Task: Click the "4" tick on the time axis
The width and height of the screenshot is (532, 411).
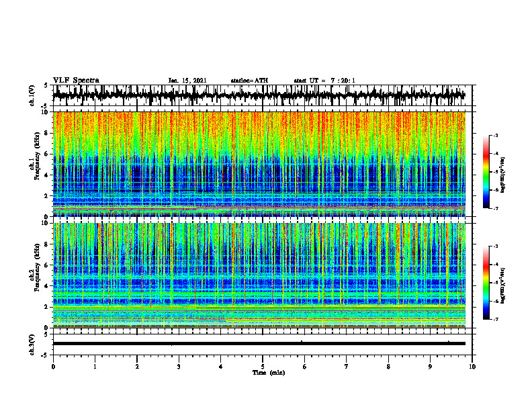Action: tap(220, 367)
